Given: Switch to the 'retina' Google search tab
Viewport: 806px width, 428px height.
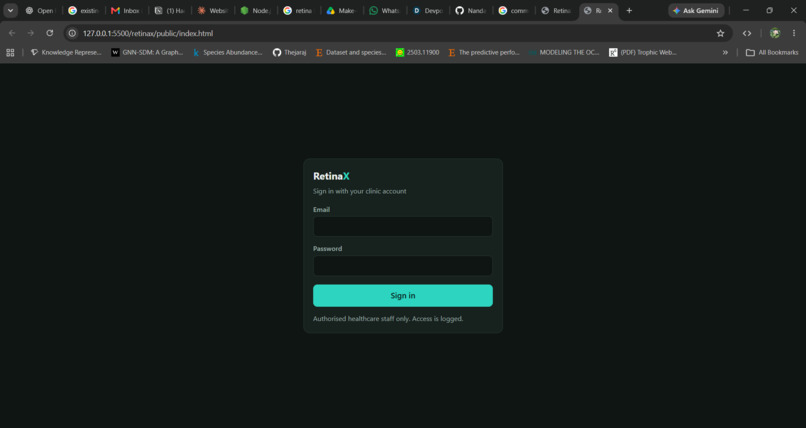Looking at the screenshot, I should tap(298, 10).
